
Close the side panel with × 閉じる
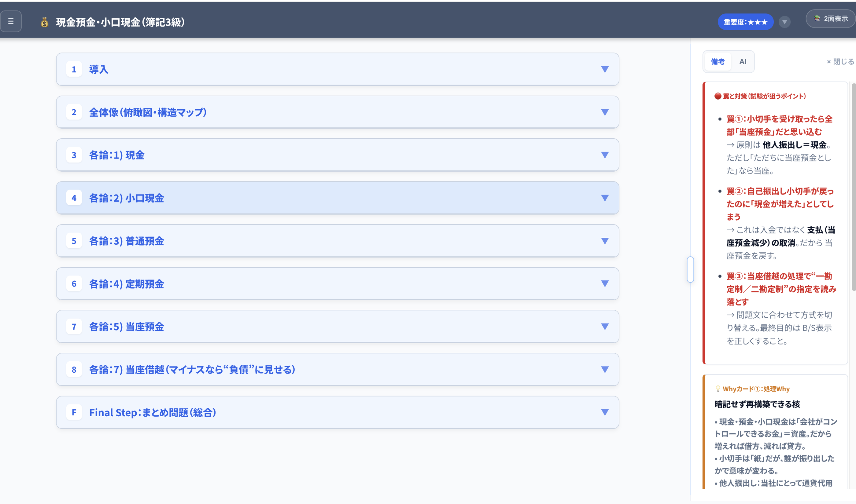(840, 61)
